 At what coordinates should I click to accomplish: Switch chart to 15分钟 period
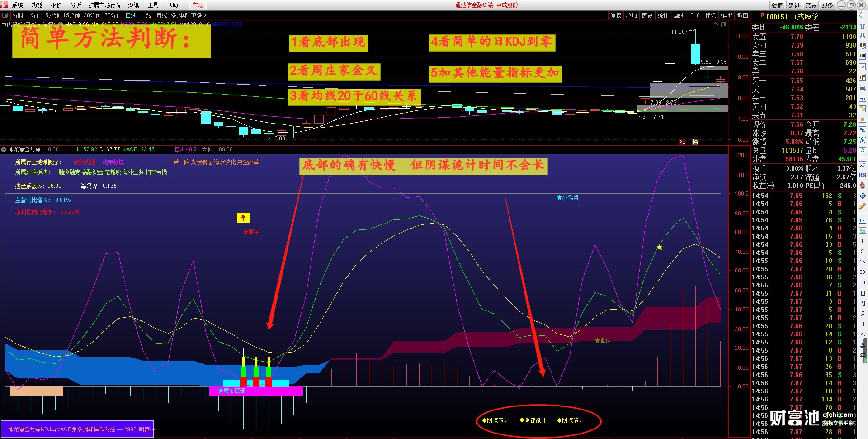pos(71,15)
